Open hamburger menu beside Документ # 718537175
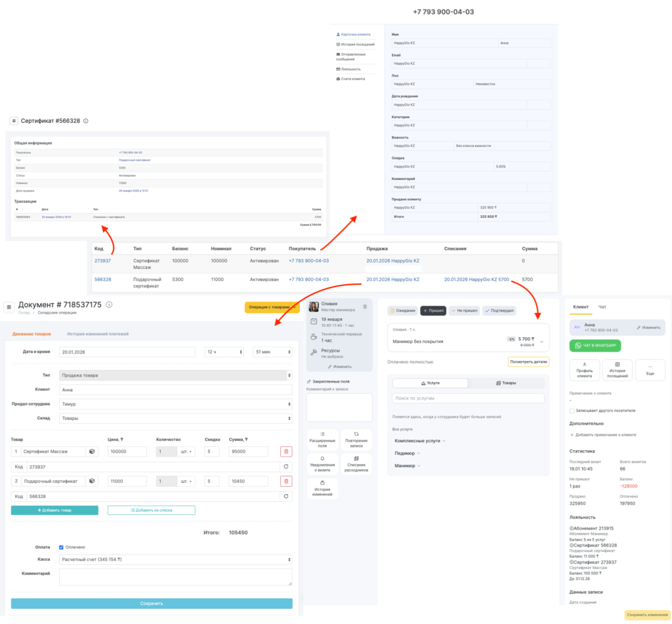Image resolution: width=672 pixels, height=624 pixels. click(x=9, y=306)
